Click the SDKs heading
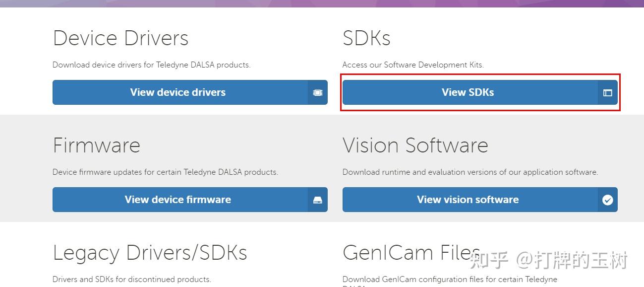The width and height of the screenshot is (644, 287). point(366,38)
